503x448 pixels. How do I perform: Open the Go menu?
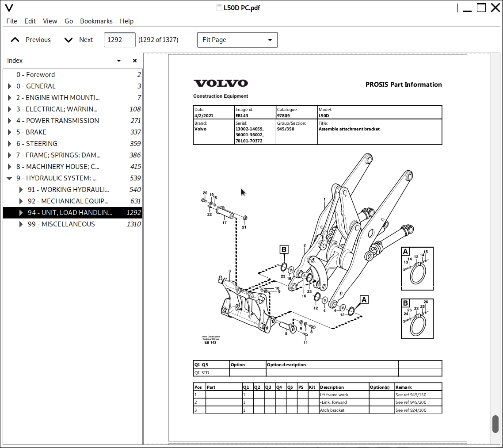click(69, 21)
